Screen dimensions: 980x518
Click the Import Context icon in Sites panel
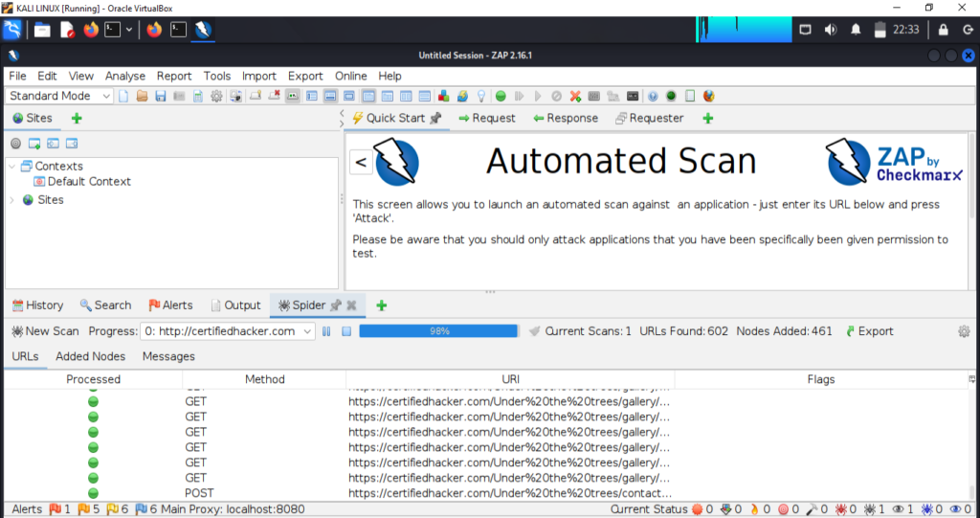(54, 144)
